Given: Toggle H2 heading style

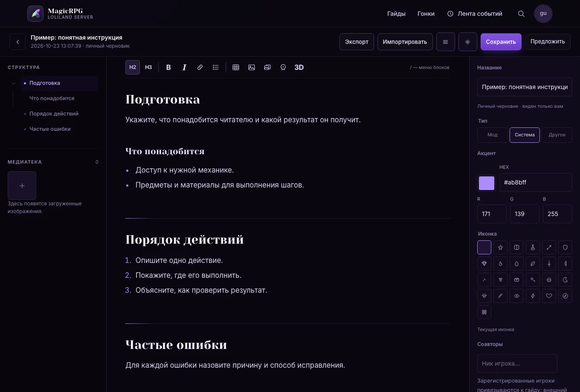Looking at the screenshot, I should pos(133,67).
